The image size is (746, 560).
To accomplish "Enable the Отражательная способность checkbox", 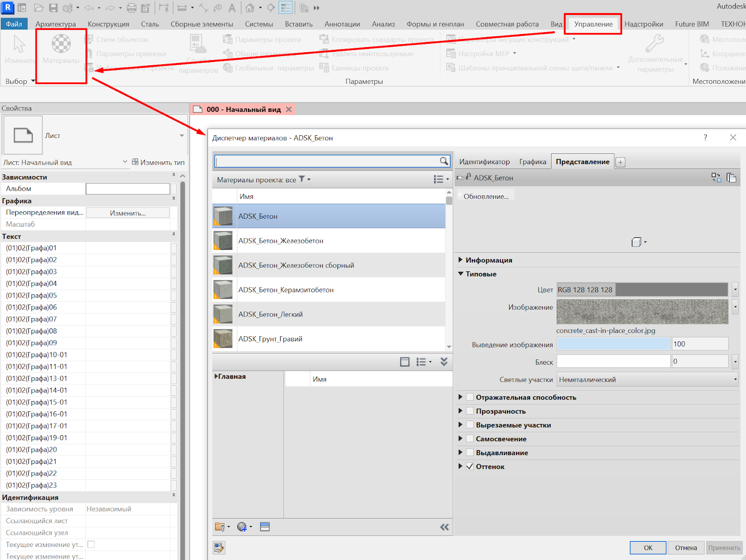I will pos(470,397).
